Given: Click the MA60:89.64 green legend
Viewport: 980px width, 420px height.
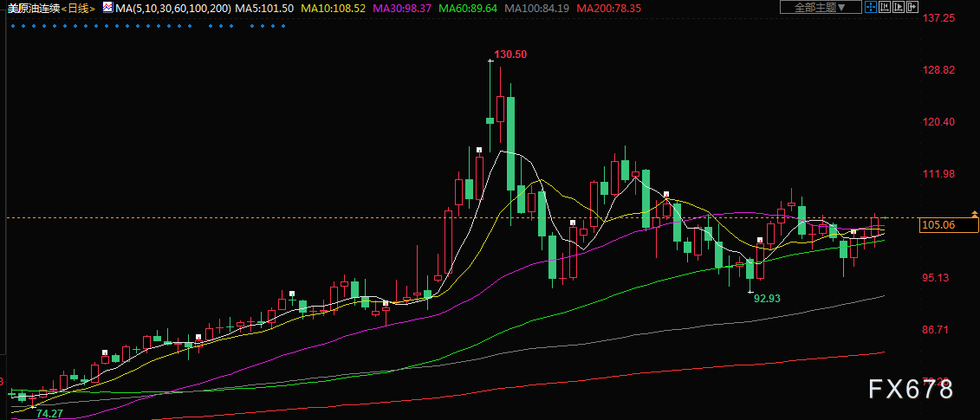Looking at the screenshot, I should coord(468,8).
